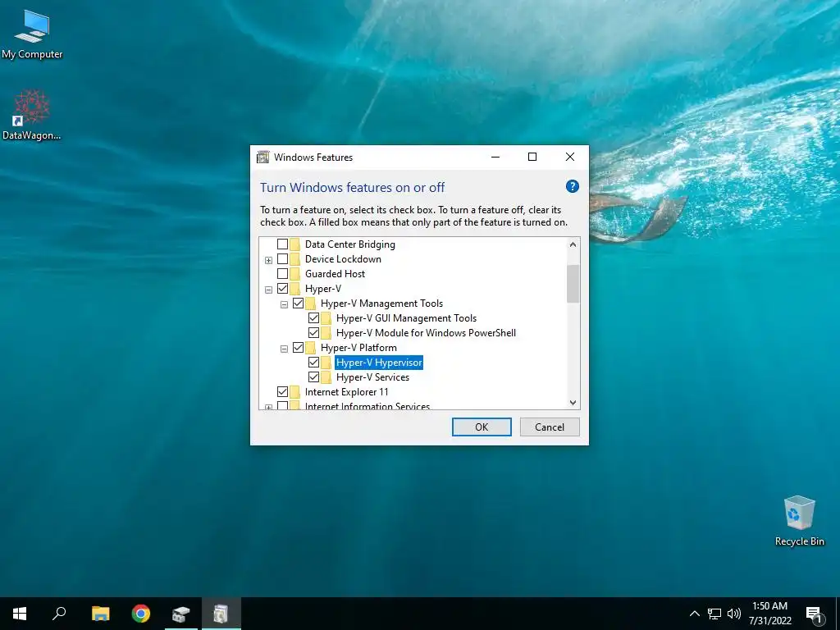The width and height of the screenshot is (840, 630).
Task: Select Windows Features taskbar icon
Action: coord(221,614)
